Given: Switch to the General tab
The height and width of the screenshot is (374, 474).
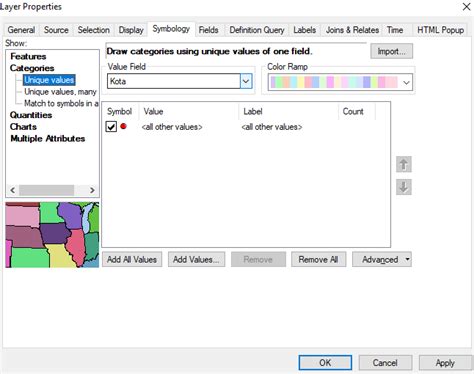Looking at the screenshot, I should [x=21, y=30].
